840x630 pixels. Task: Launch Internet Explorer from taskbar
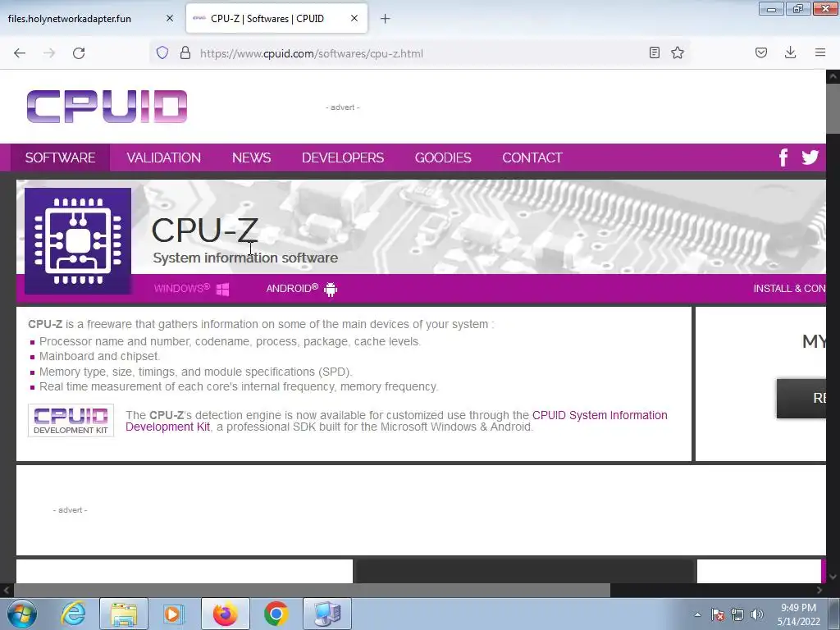point(73,614)
